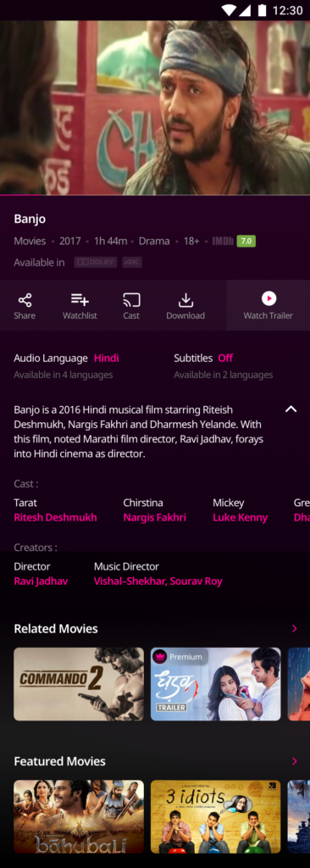Play the Watch Trailer button
310x868 pixels.
click(268, 305)
